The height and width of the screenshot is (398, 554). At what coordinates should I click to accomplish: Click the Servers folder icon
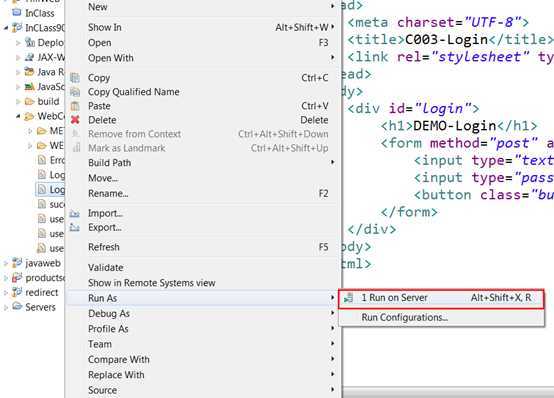[x=17, y=306]
